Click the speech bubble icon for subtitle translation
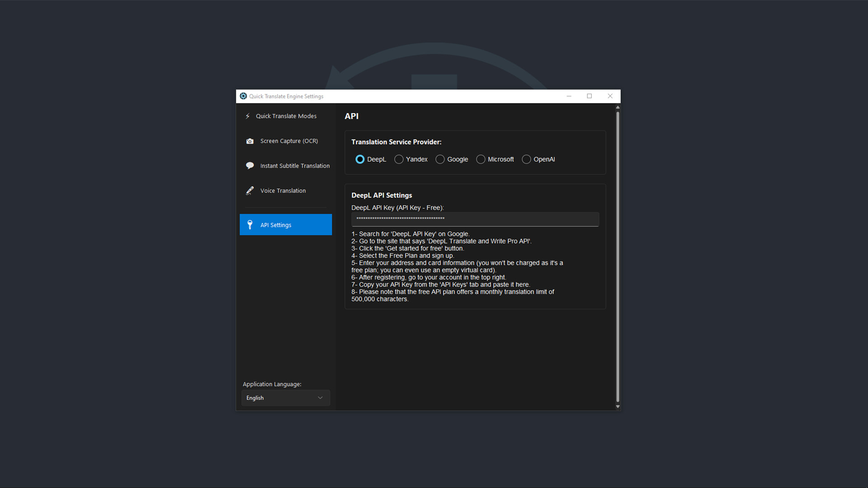Image resolution: width=868 pixels, height=488 pixels. point(250,165)
